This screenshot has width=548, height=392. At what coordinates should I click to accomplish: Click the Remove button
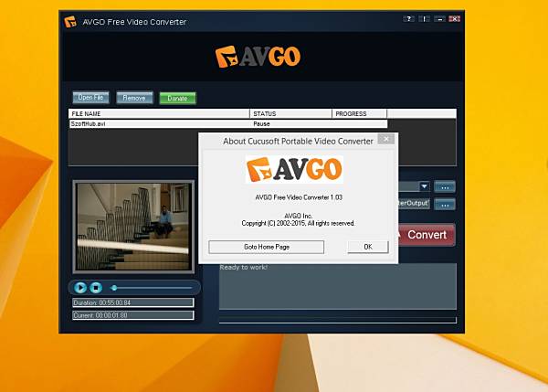coord(134,98)
